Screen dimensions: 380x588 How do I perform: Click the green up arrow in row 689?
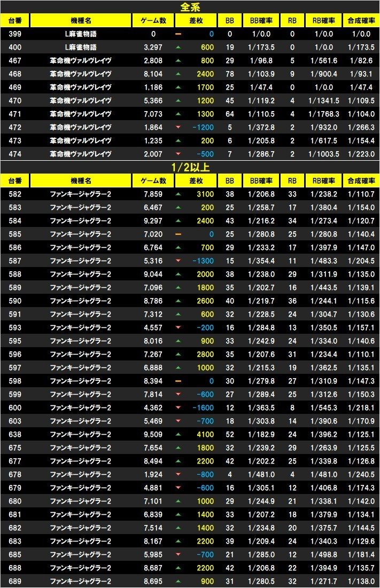click(x=178, y=581)
